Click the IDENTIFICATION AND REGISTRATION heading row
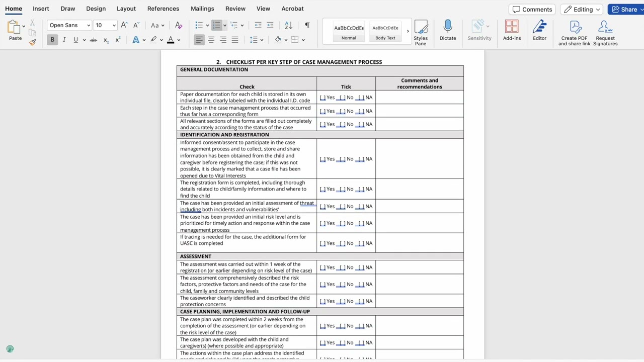This screenshot has width=644, height=362. (x=320, y=135)
